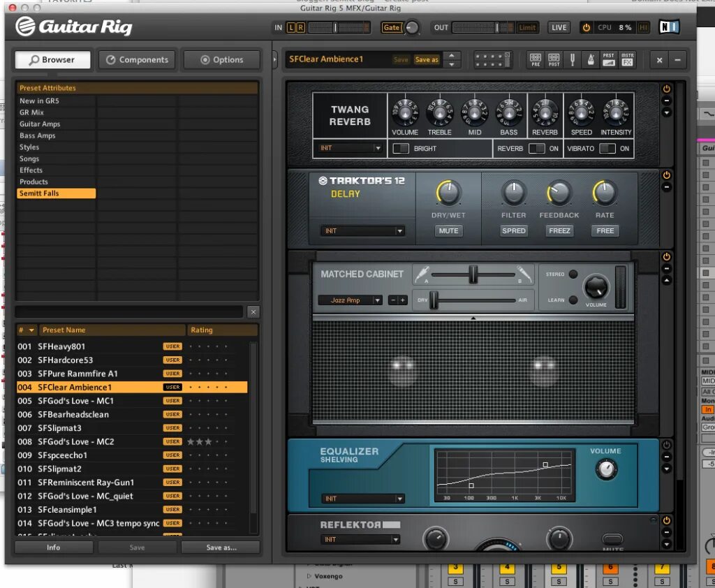Switch to the Options tab

click(221, 60)
